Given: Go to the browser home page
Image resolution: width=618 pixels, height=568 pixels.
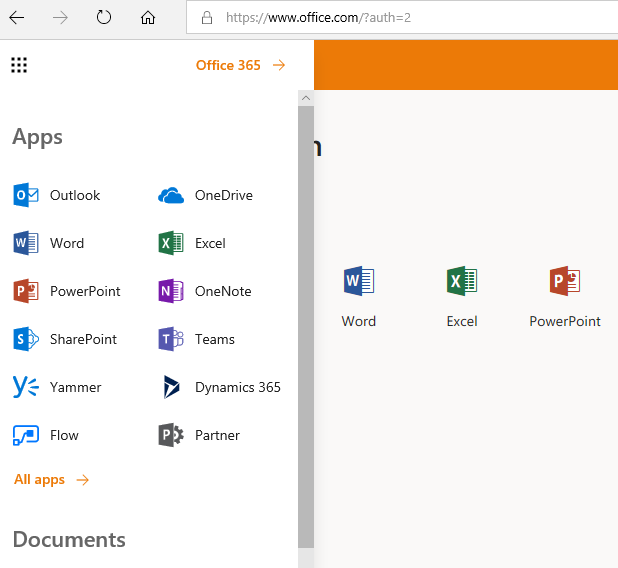Looking at the screenshot, I should pyautogui.click(x=148, y=17).
